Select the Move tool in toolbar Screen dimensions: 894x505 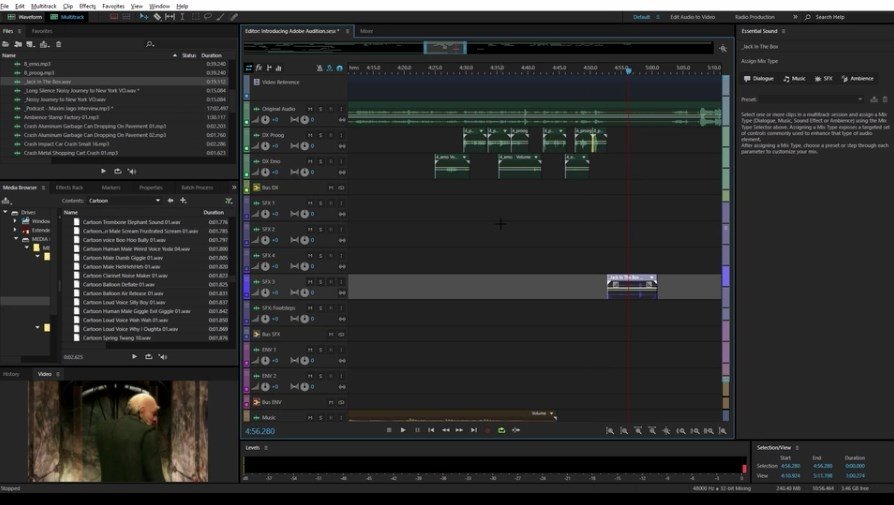click(x=144, y=17)
